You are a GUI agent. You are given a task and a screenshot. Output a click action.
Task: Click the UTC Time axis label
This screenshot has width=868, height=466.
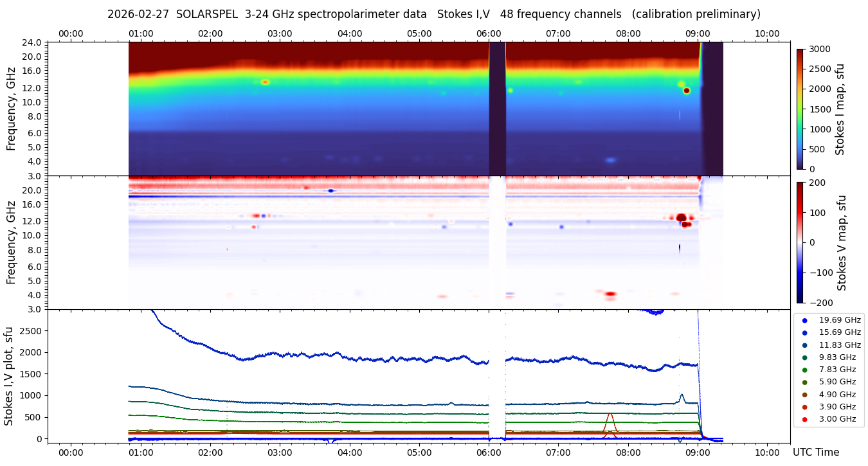tap(815, 453)
